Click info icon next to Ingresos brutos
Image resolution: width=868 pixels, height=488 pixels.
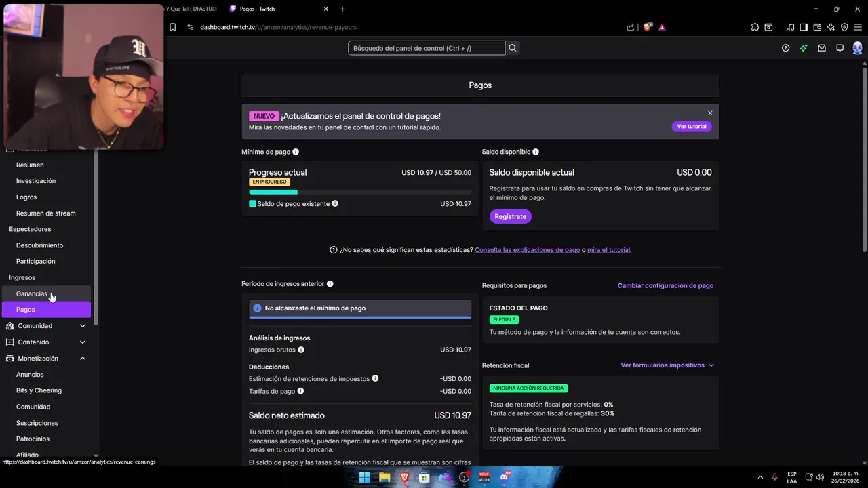coord(301,350)
